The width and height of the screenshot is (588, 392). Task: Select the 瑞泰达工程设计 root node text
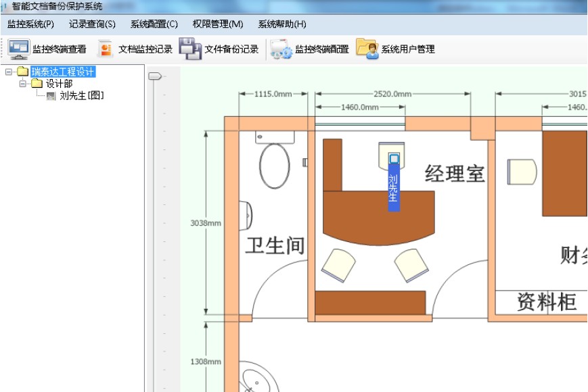63,72
